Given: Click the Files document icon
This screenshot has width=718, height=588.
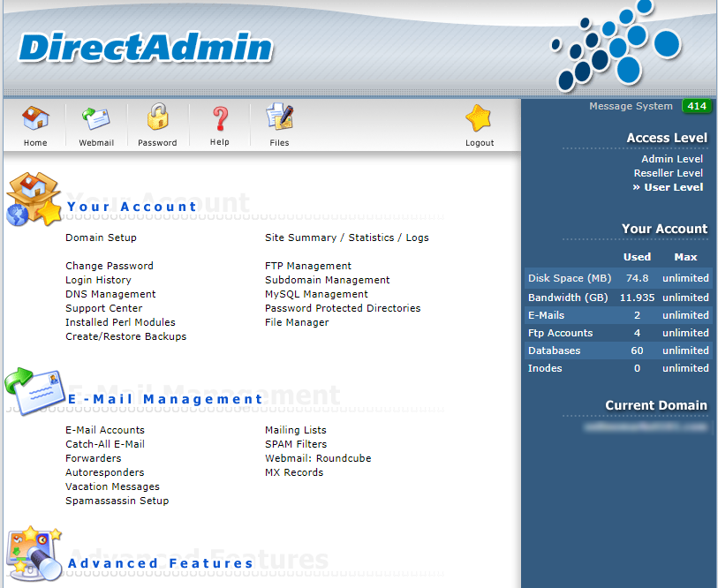Looking at the screenshot, I should 279,117.
